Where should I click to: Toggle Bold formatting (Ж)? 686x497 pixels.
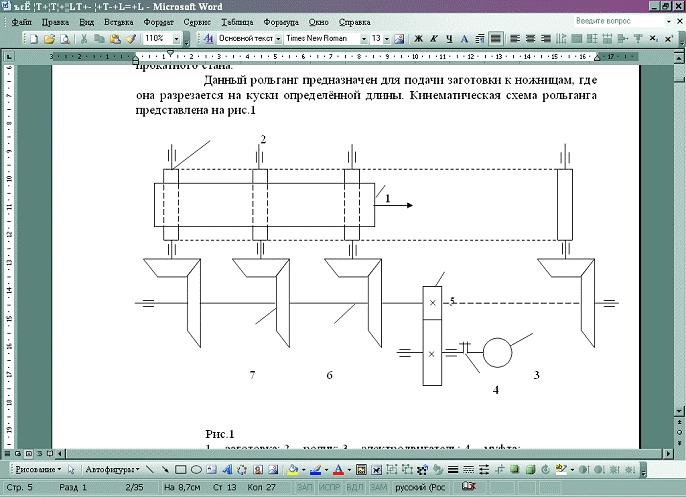418,38
